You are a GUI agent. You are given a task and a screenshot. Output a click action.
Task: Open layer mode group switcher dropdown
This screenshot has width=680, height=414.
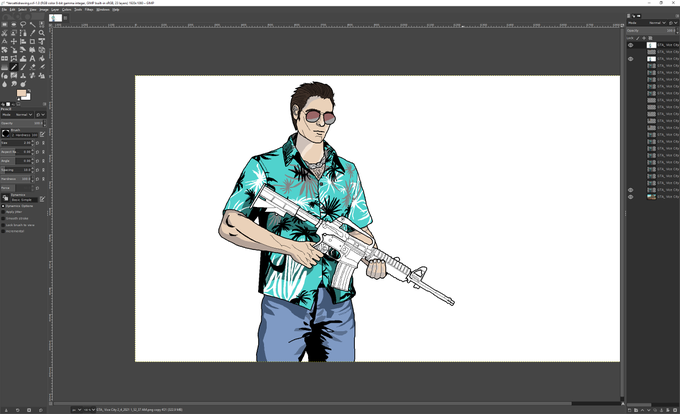(674, 23)
